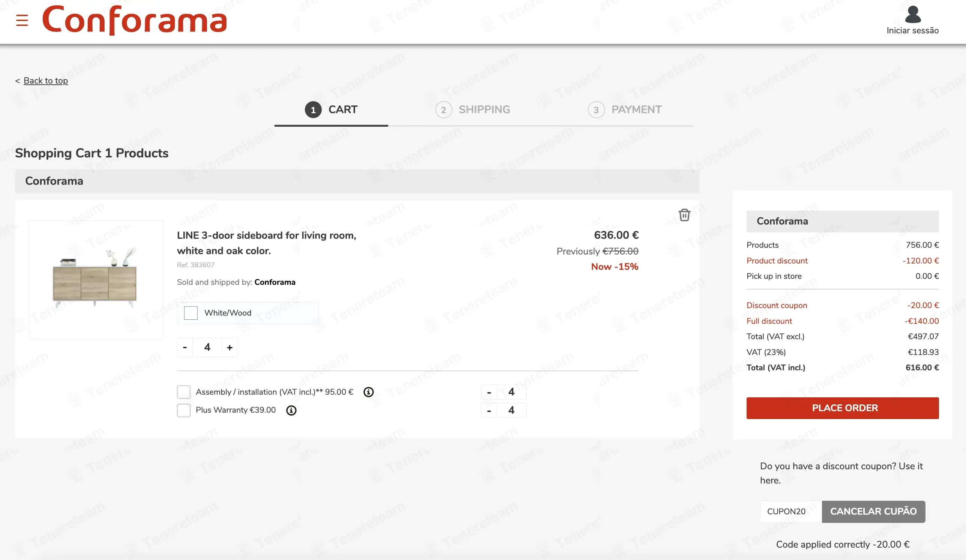Go to the SHIPPING step

pyautogui.click(x=472, y=110)
